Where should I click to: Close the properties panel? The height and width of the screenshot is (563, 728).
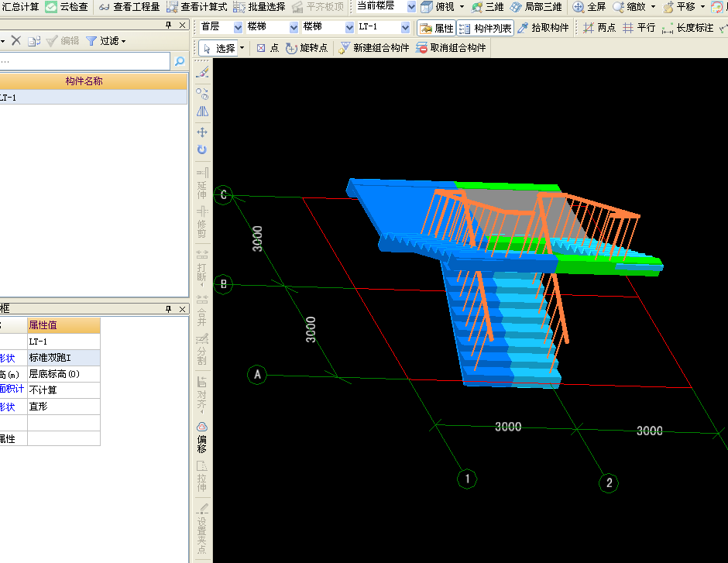(183, 309)
